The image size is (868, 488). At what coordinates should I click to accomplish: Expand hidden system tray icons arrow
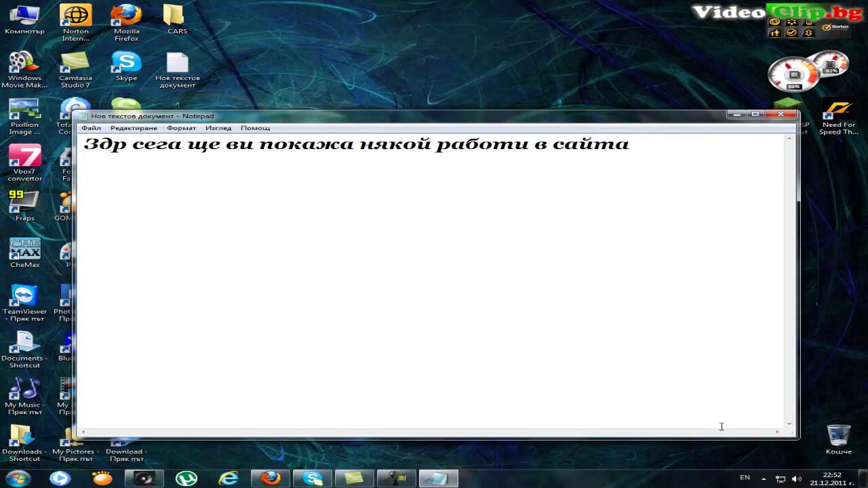[x=764, y=479]
